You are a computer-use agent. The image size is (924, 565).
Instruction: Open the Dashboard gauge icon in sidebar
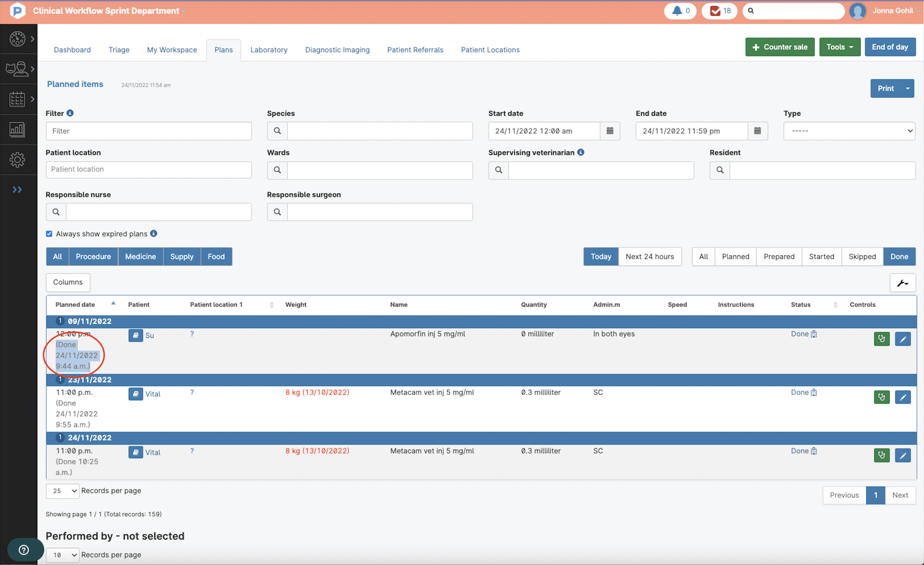17,39
